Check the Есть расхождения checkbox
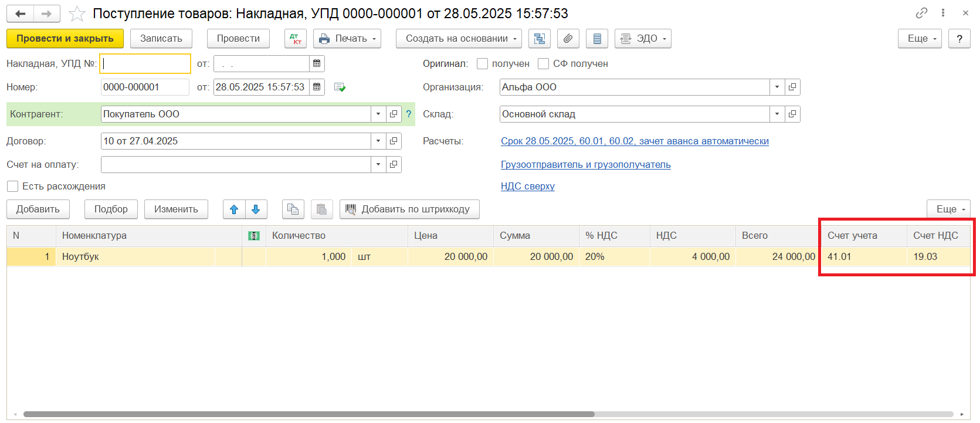This screenshot has width=980, height=423. 13,186
